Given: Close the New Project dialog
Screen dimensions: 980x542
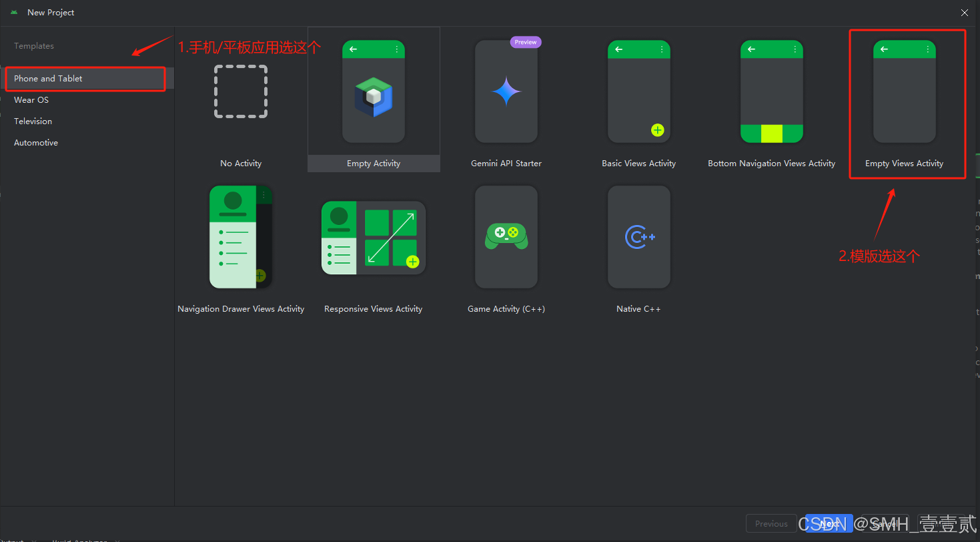Looking at the screenshot, I should 965,13.
